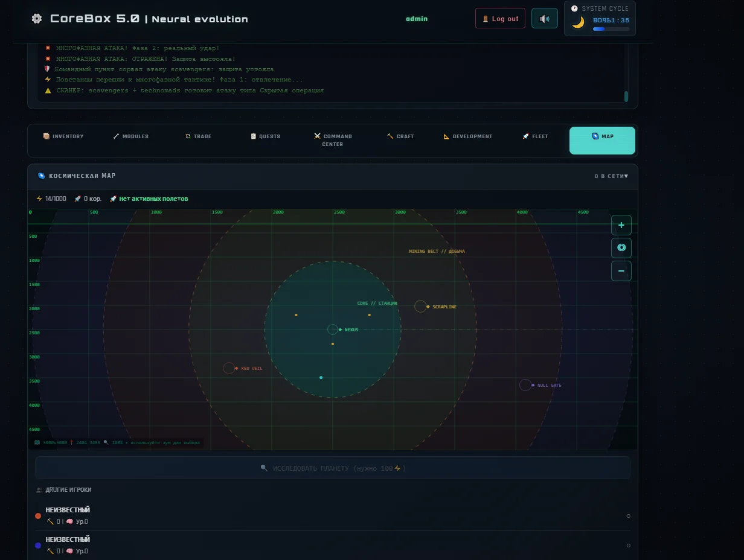Click the orange dot just below Nexus
Screen dimensions: 744x560
click(332, 344)
